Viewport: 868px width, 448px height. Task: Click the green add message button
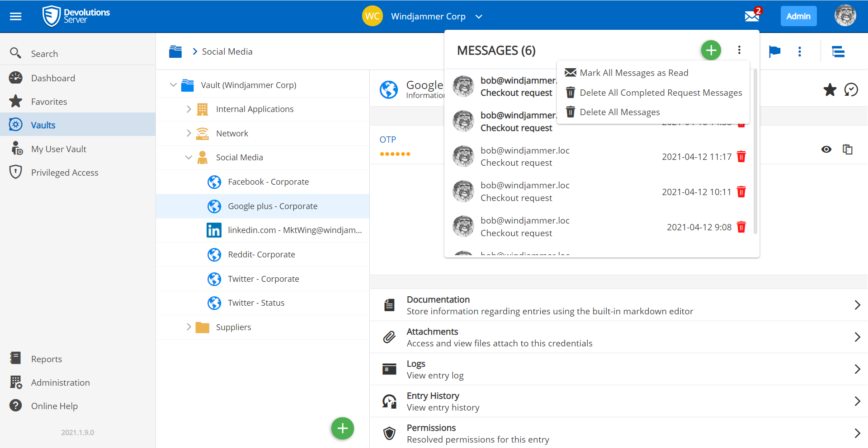point(711,50)
